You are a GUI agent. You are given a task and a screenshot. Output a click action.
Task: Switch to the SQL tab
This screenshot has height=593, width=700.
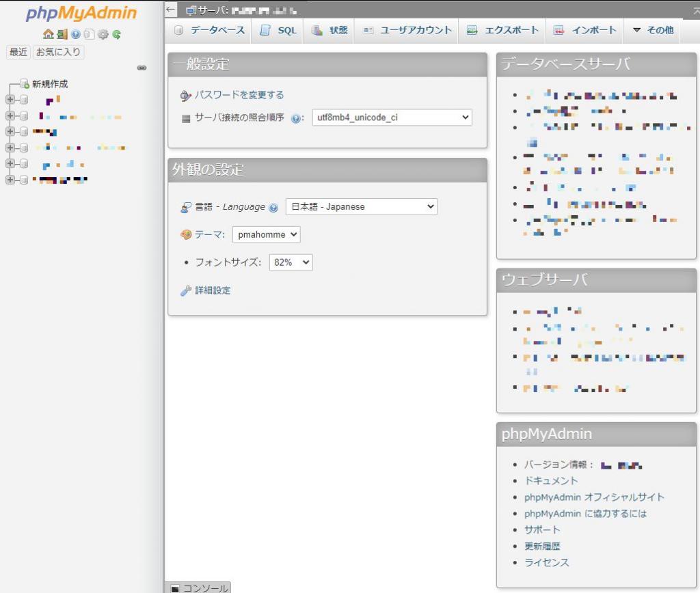pyautogui.click(x=278, y=30)
